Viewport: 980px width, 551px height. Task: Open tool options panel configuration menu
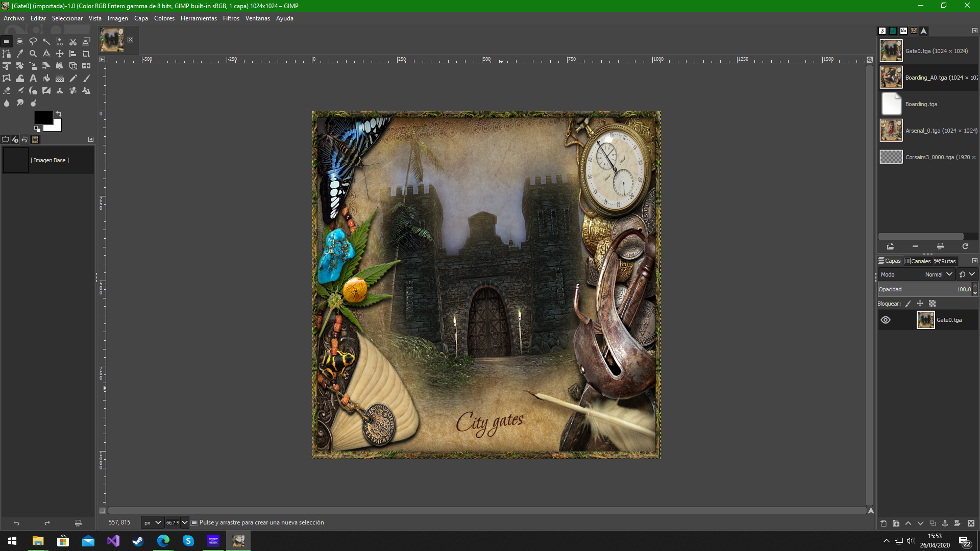91,139
